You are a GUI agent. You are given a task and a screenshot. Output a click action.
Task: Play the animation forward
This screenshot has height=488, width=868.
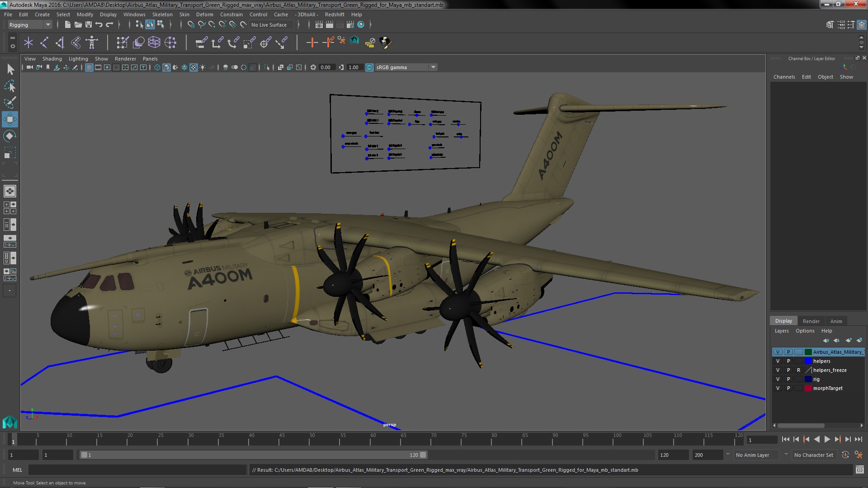click(827, 439)
